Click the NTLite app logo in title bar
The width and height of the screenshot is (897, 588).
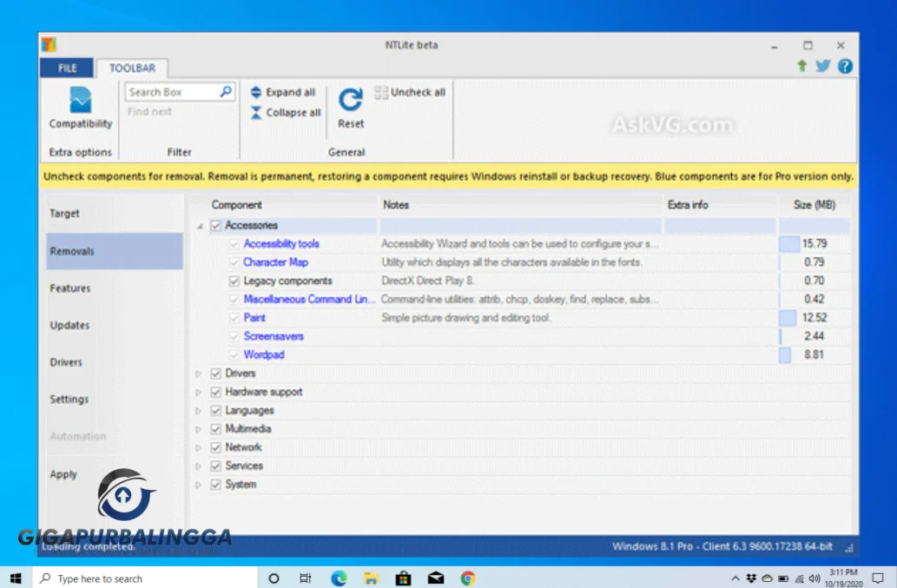tap(49, 44)
